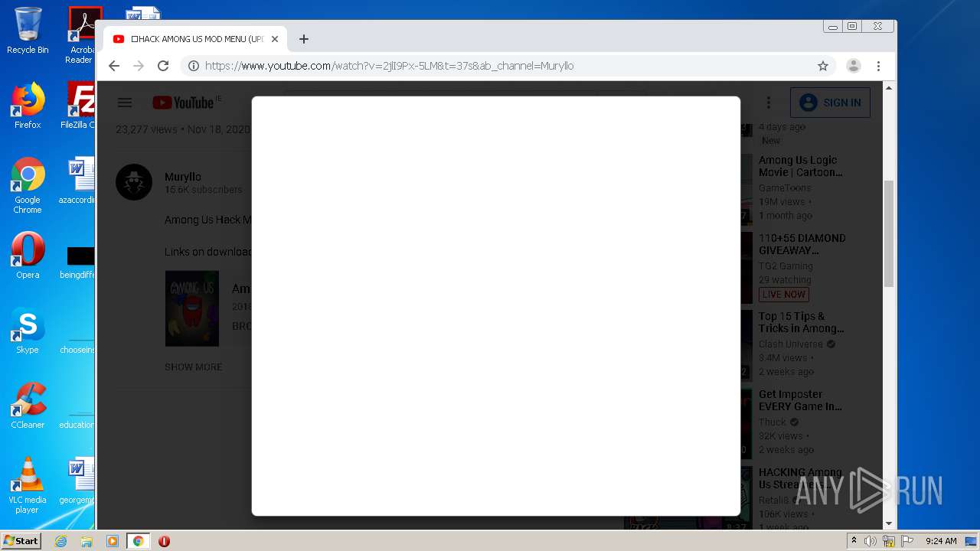Click the SIGN IN button
Viewport: 980px width, 551px height.
tap(829, 103)
